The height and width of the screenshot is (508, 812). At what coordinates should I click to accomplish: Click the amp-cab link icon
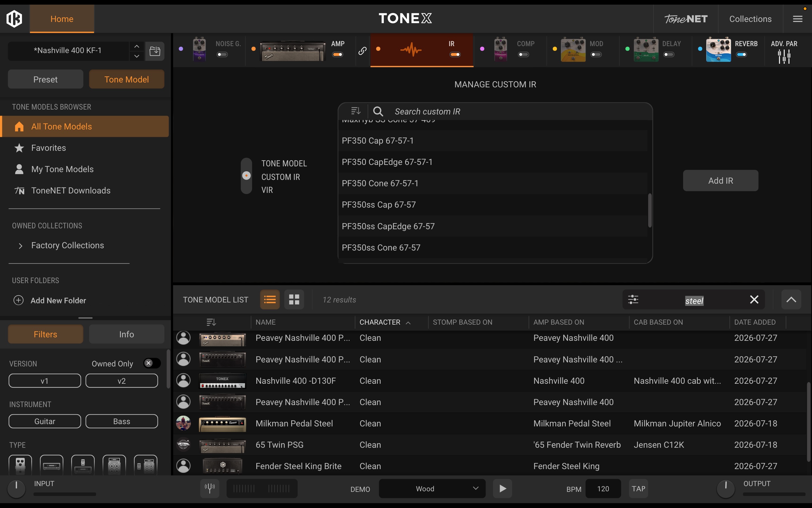click(362, 51)
